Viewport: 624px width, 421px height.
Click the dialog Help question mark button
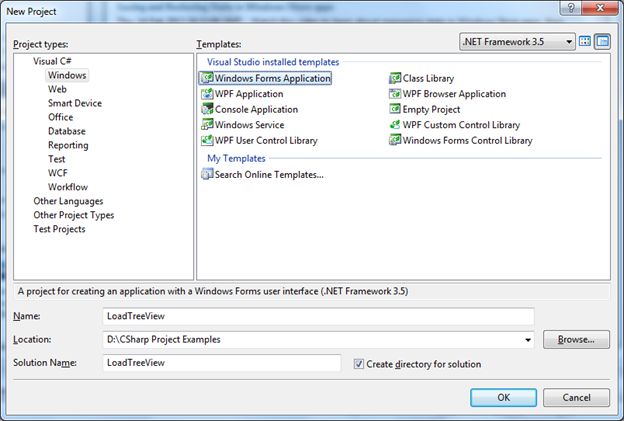point(571,8)
